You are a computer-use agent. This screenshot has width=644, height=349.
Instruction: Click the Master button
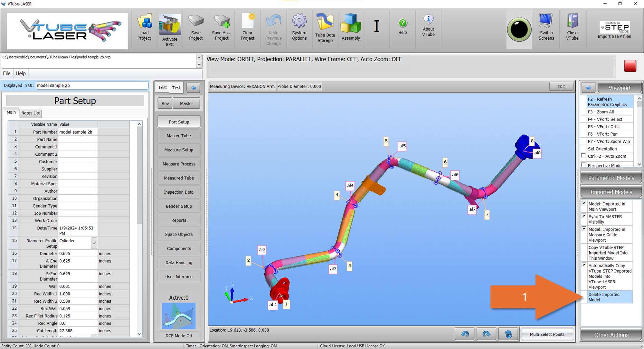pyautogui.click(x=186, y=103)
